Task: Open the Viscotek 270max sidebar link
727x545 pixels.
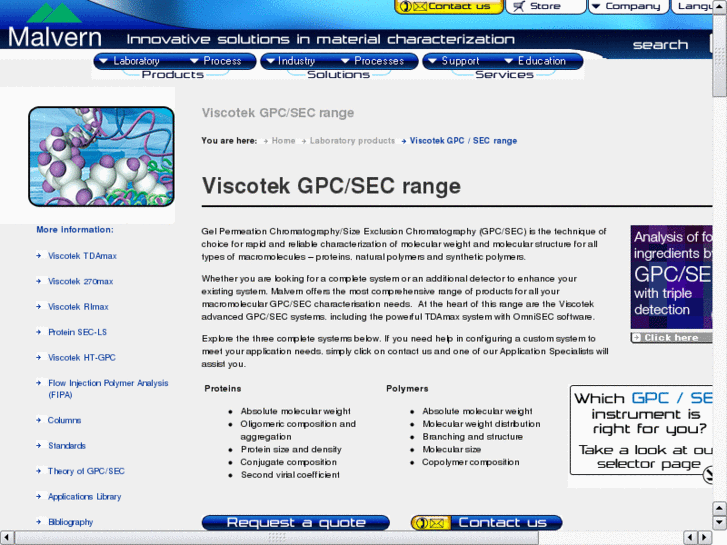Action: [x=80, y=281]
